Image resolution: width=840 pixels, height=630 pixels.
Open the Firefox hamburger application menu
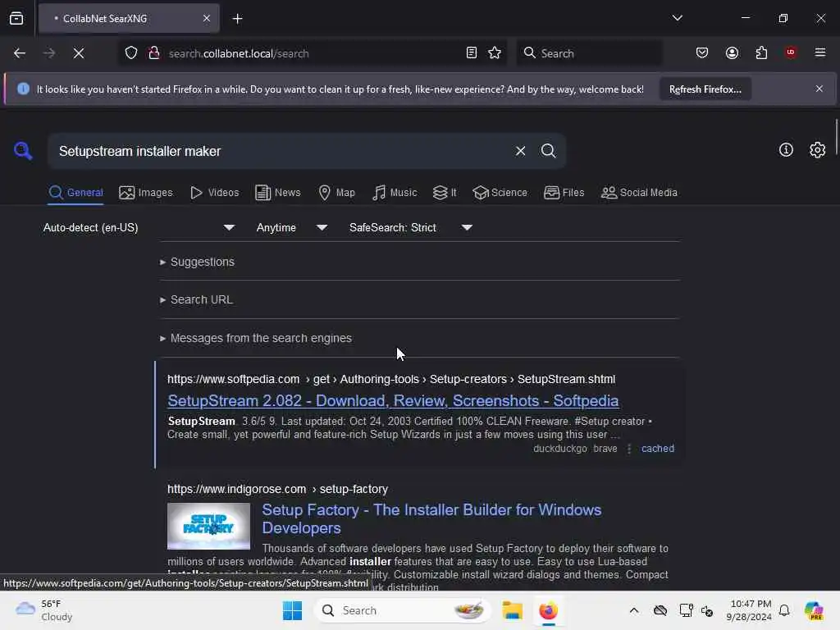tap(820, 52)
